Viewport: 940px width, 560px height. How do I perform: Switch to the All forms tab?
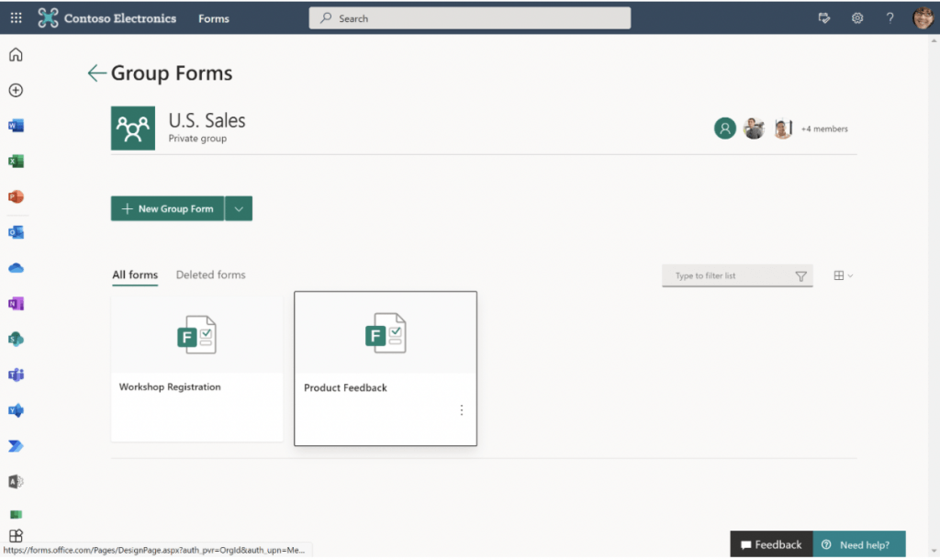(135, 274)
